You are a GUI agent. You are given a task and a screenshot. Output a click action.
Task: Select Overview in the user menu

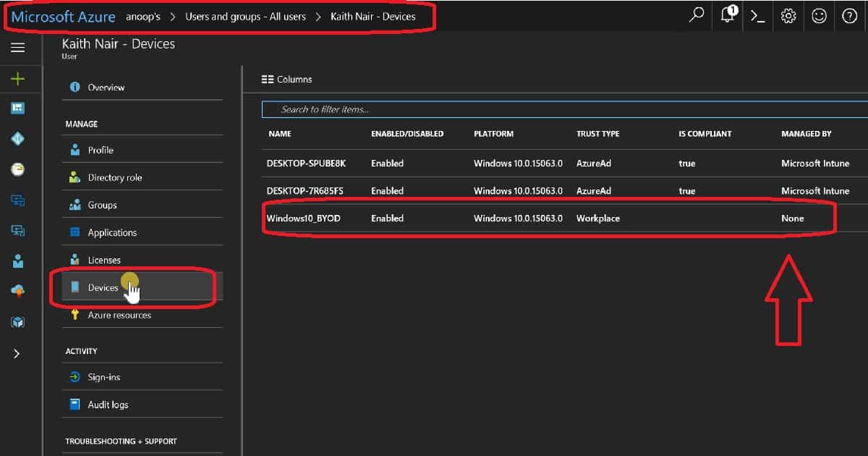(x=106, y=88)
